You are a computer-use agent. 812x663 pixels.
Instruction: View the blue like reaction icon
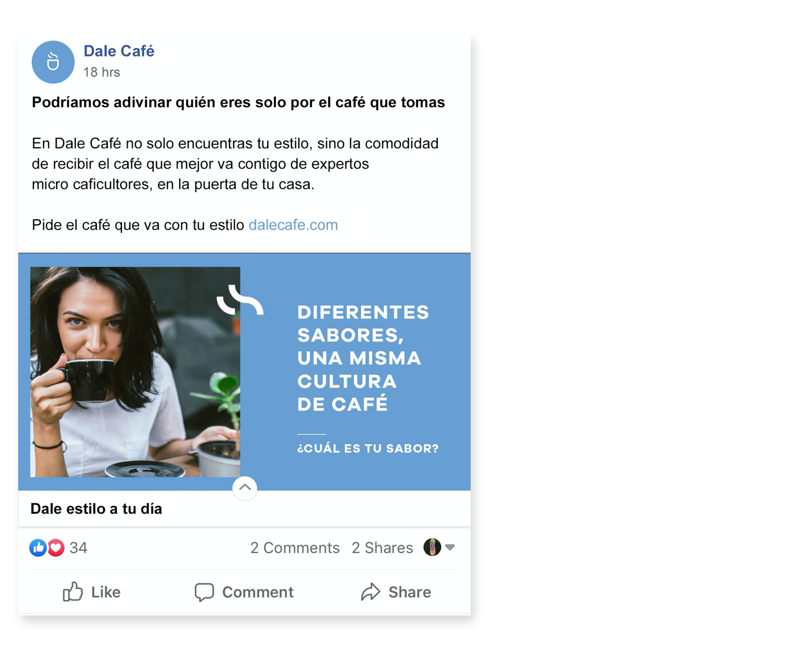(x=38, y=547)
